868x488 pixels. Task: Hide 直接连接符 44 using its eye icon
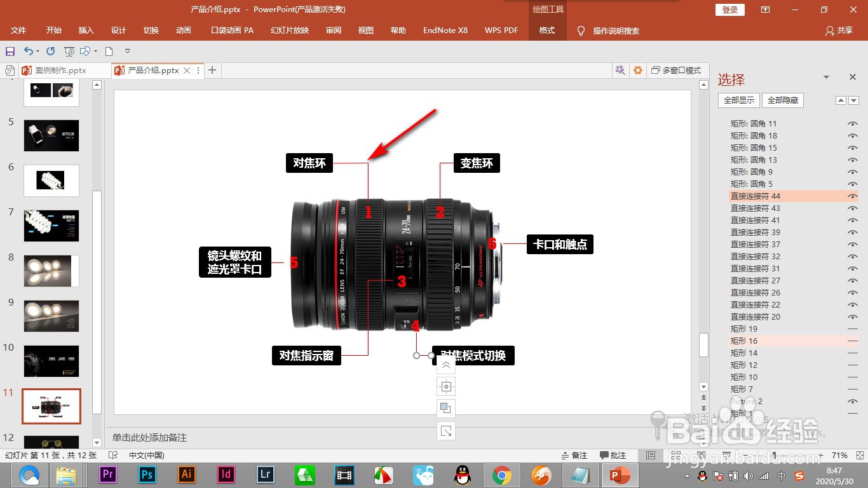pos(853,196)
